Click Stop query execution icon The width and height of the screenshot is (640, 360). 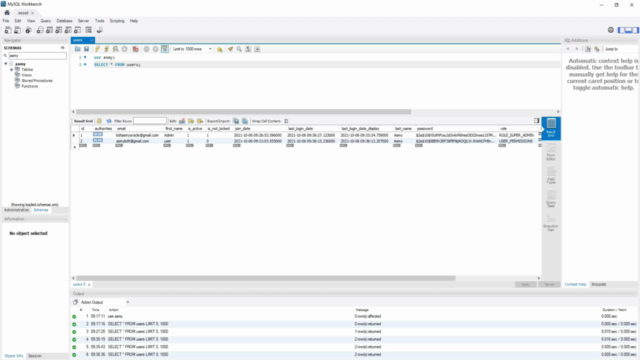[x=124, y=49]
